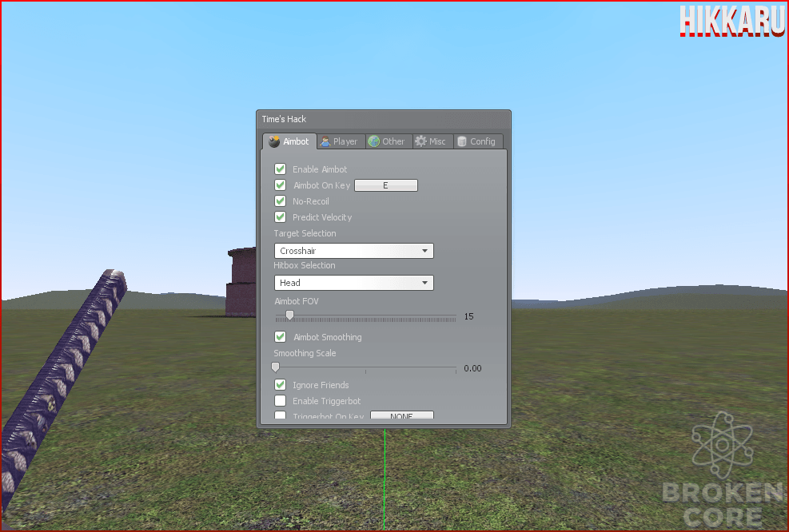The width and height of the screenshot is (789, 532).
Task: Check the Enable Triggerbot box
Action: coord(281,401)
